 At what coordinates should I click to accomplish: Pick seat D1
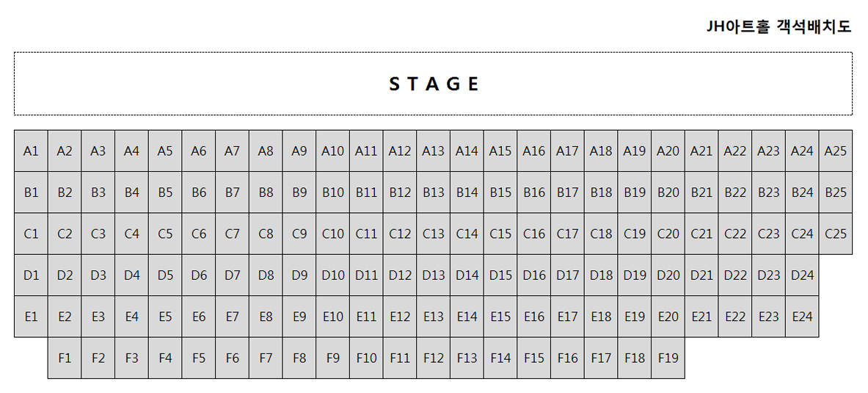coord(31,275)
